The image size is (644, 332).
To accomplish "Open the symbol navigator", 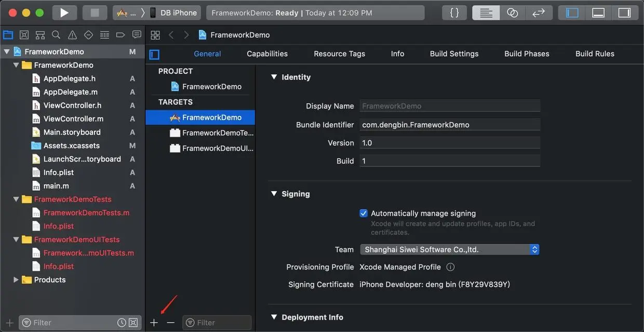I will [x=40, y=35].
